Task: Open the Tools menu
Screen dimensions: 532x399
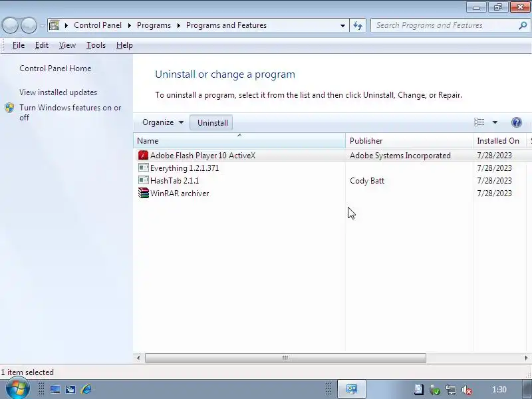Action: (x=96, y=45)
